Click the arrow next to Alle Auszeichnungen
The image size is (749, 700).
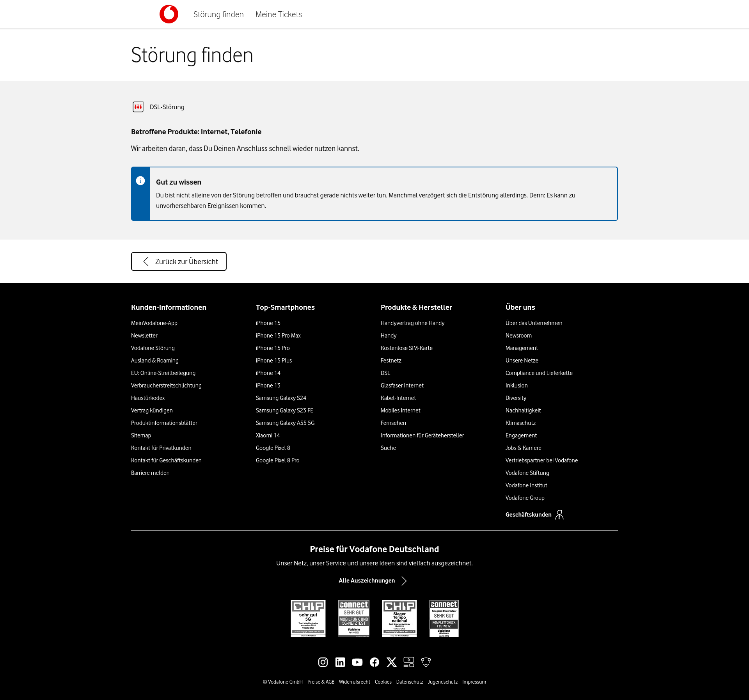tap(404, 581)
